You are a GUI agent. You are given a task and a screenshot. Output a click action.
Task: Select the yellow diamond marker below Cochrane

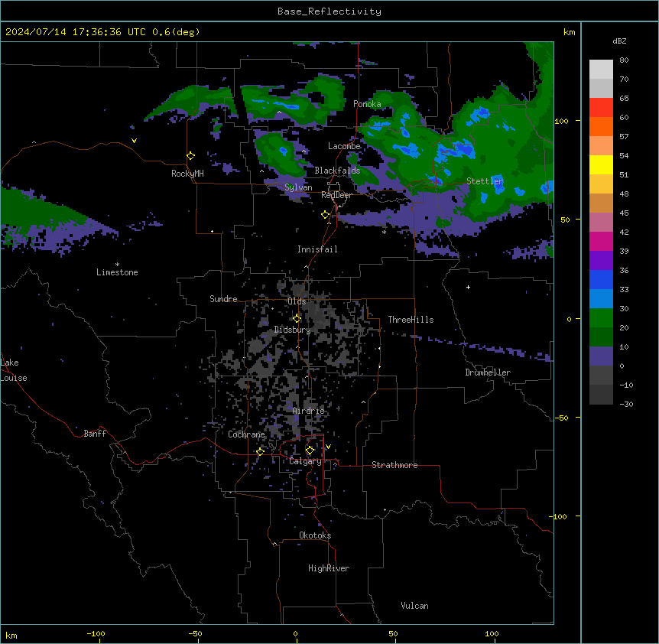tap(260, 451)
